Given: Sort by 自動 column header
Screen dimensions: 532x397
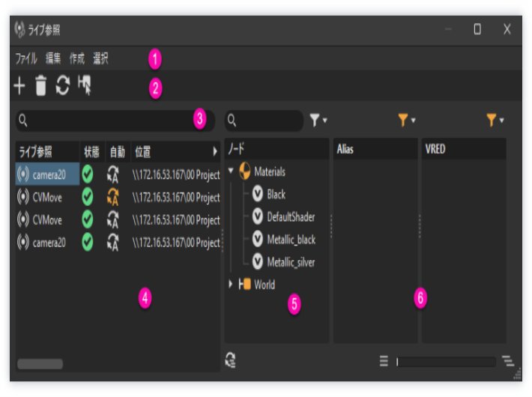Looking at the screenshot, I should 118,151.
